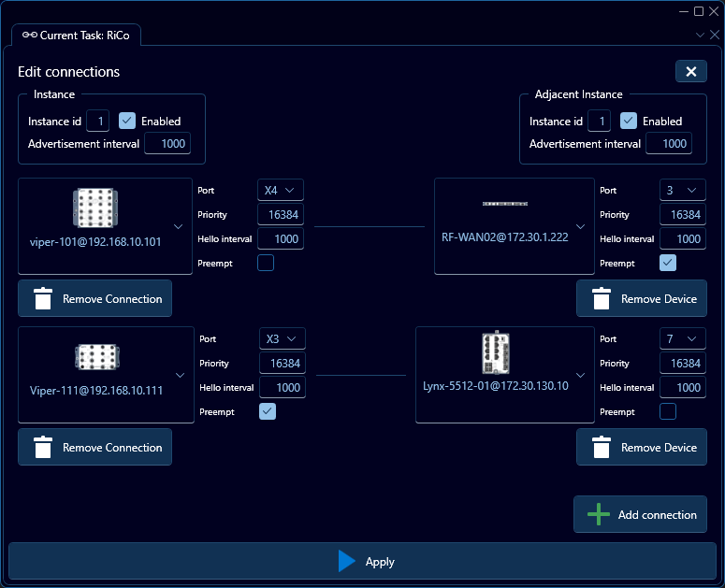Edit the Instance id field in Instance

click(x=97, y=121)
